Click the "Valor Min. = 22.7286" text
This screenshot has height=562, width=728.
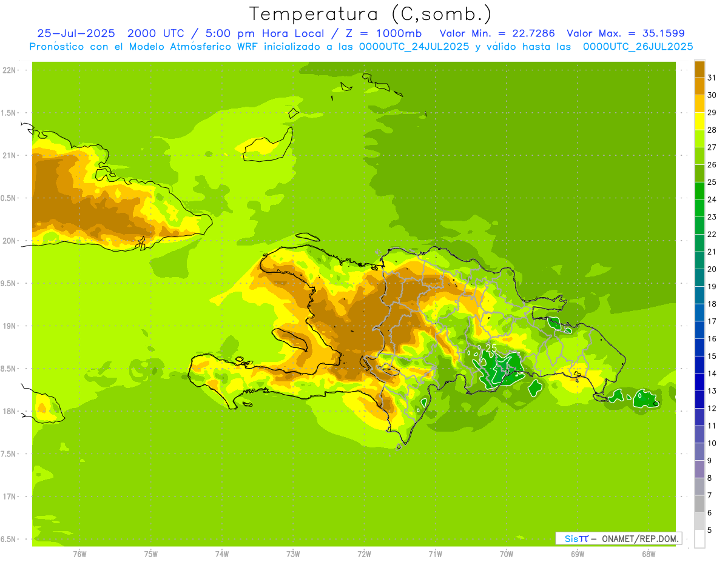coord(497,33)
